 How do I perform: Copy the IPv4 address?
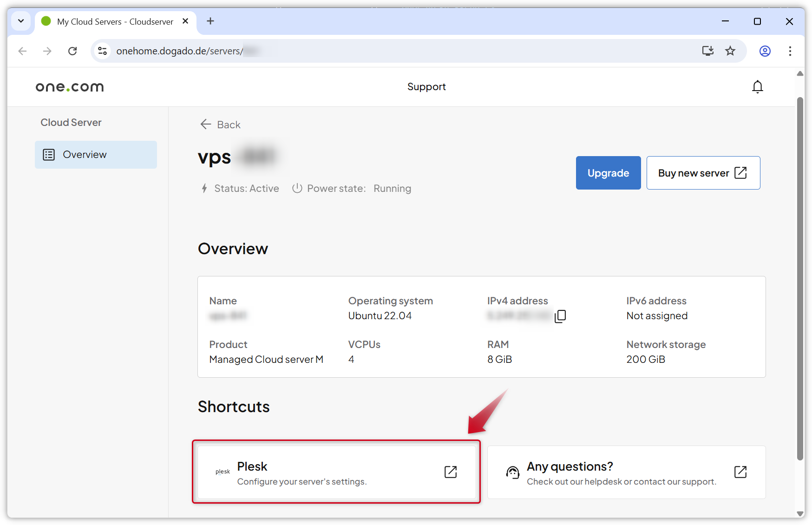pos(561,316)
